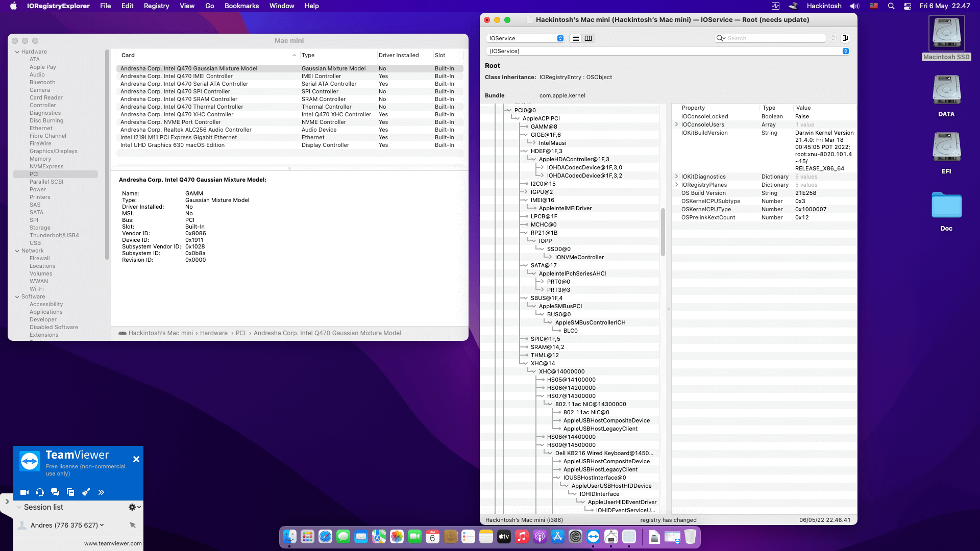Click the search result stepper arrows

pyautogui.click(x=833, y=38)
